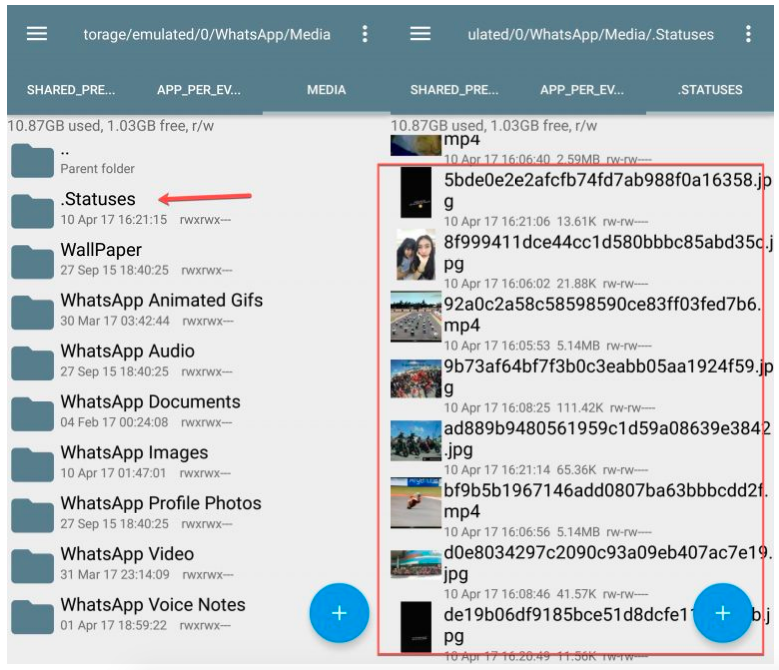The image size is (779, 670).
Task: Select timestamp 01 Apr 17 18:59:22 under Voice Notes
Action: click(x=114, y=625)
